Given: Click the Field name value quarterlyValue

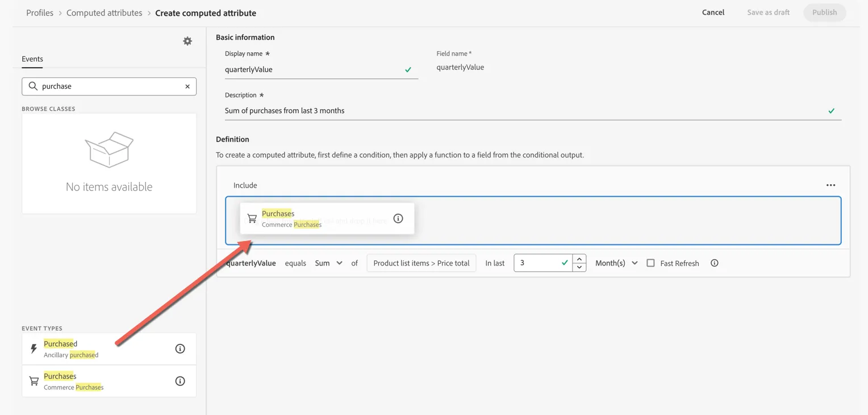Looking at the screenshot, I should 460,67.
